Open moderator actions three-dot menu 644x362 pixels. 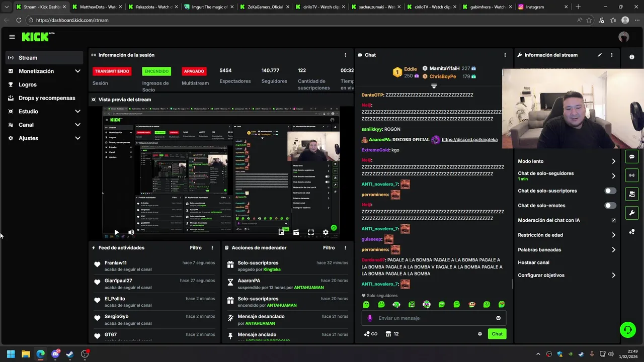point(345,248)
